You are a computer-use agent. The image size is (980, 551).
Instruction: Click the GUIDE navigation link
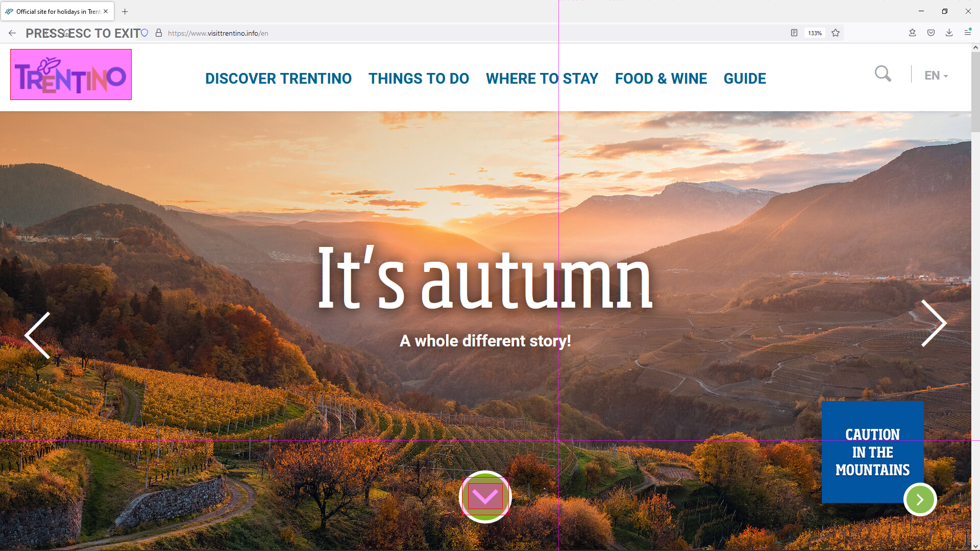tap(745, 79)
